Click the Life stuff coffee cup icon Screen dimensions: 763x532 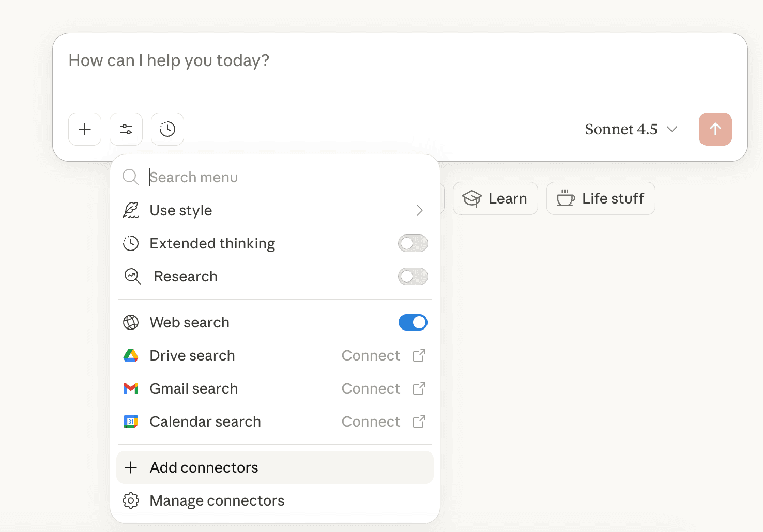click(566, 198)
